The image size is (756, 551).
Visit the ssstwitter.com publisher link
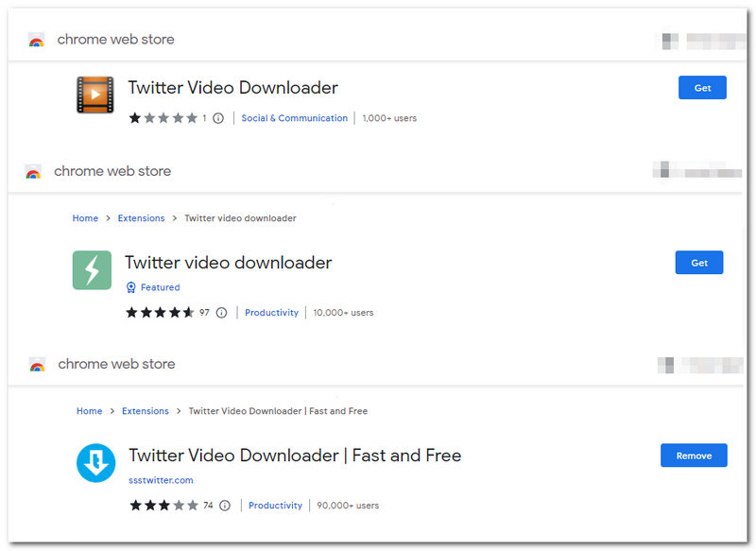click(x=161, y=480)
